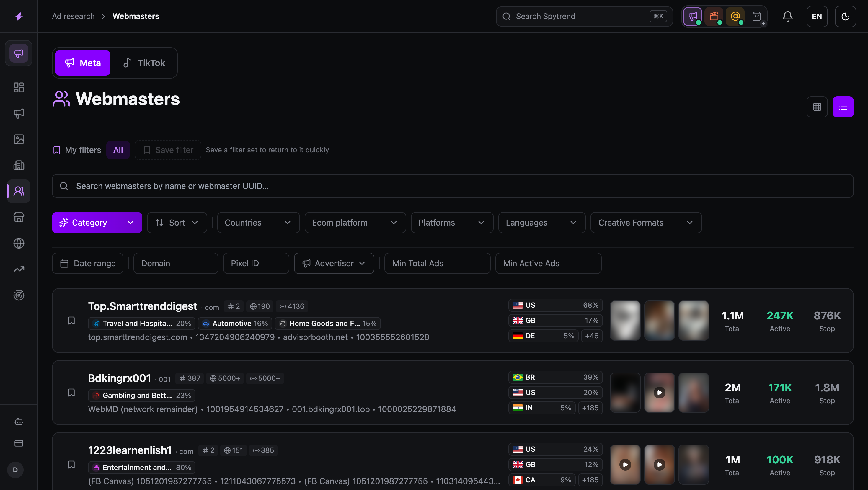Select the clapperboard product icon in header
Viewport: 868px width, 490px height.
pyautogui.click(x=714, y=16)
